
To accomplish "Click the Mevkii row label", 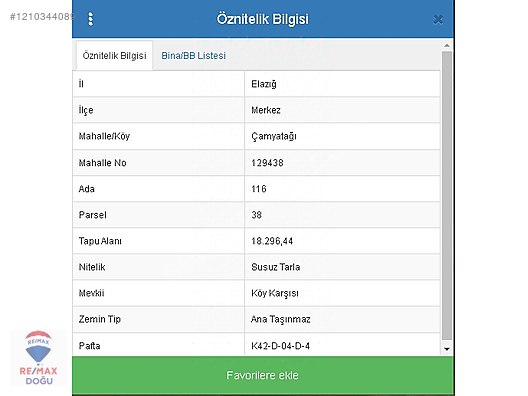I will (x=91, y=293).
